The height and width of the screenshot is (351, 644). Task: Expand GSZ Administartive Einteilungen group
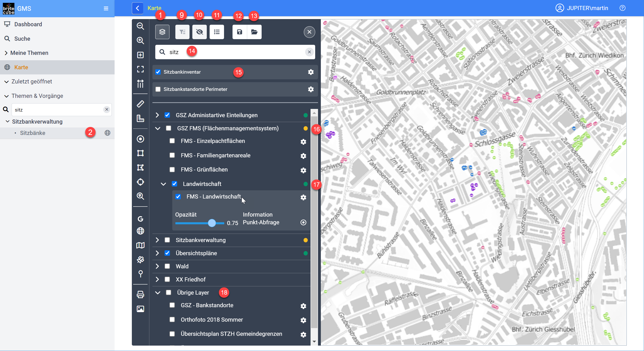[x=157, y=115]
